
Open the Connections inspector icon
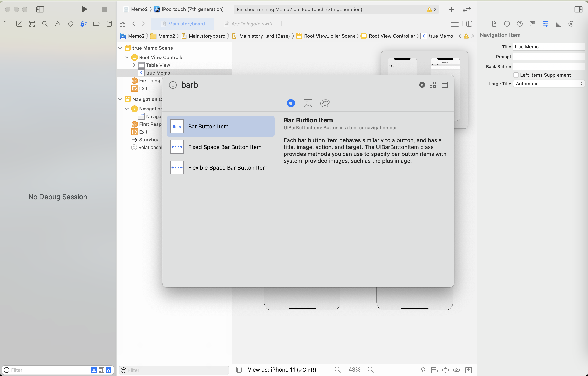(571, 24)
